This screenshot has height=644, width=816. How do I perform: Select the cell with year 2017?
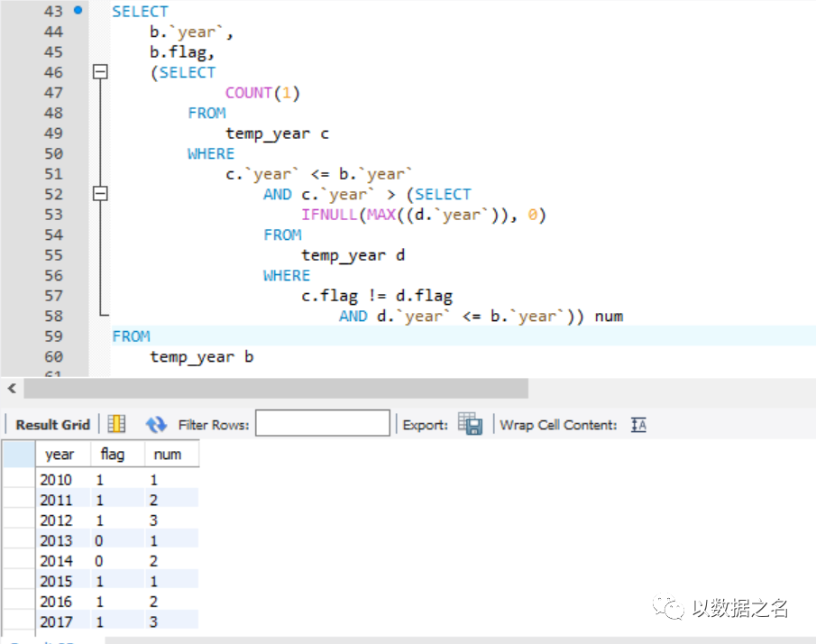coord(63,621)
